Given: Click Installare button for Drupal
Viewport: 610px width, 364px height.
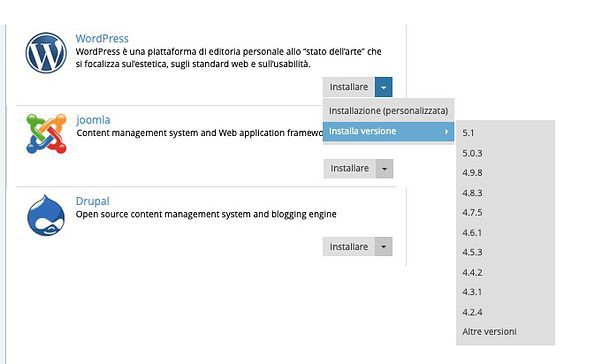Looking at the screenshot, I should [x=349, y=247].
